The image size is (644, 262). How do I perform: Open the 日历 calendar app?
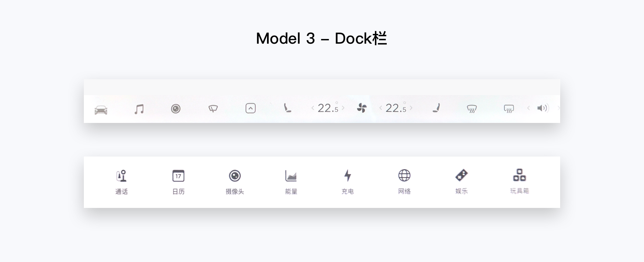pos(178,182)
